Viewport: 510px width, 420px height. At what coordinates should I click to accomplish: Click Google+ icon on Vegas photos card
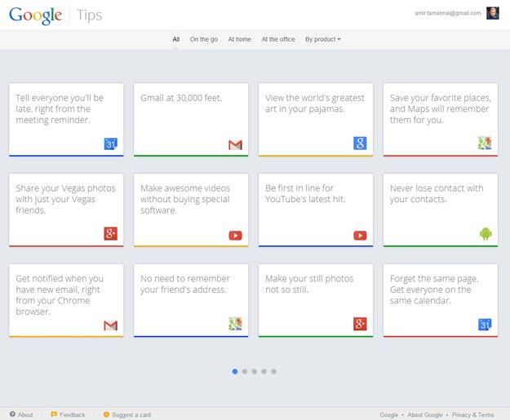coord(111,233)
